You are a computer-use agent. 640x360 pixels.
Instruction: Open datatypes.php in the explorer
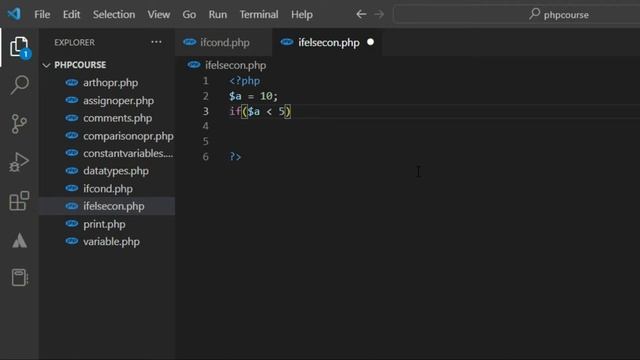[107, 171]
